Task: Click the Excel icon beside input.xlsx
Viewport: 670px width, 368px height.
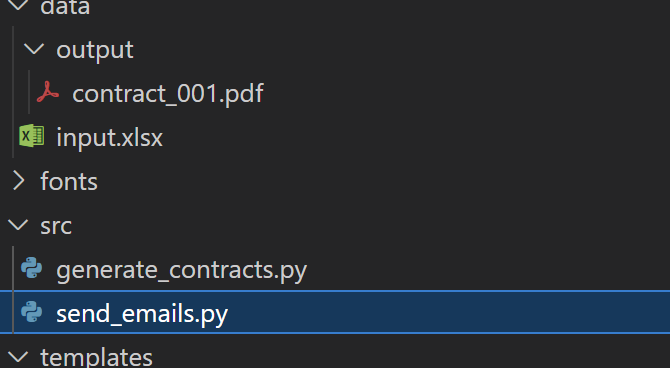Action: pyautogui.click(x=32, y=136)
